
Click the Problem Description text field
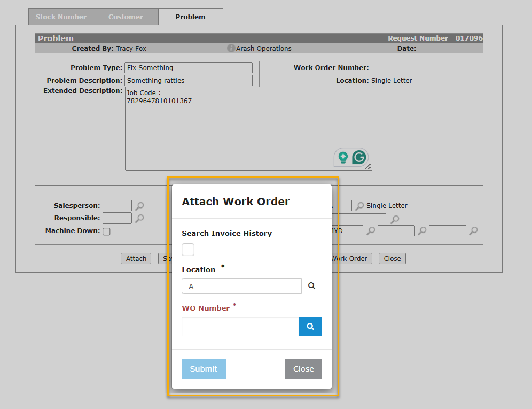(188, 81)
